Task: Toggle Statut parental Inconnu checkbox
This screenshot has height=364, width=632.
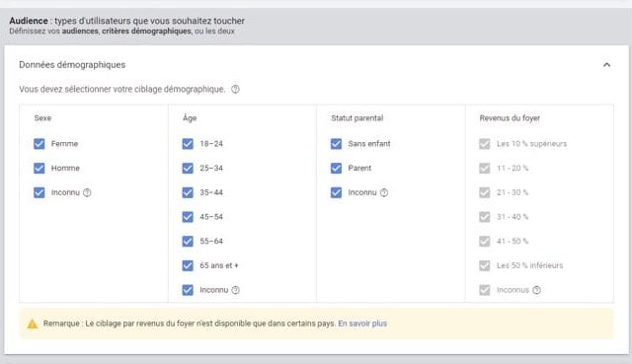Action: (x=336, y=192)
